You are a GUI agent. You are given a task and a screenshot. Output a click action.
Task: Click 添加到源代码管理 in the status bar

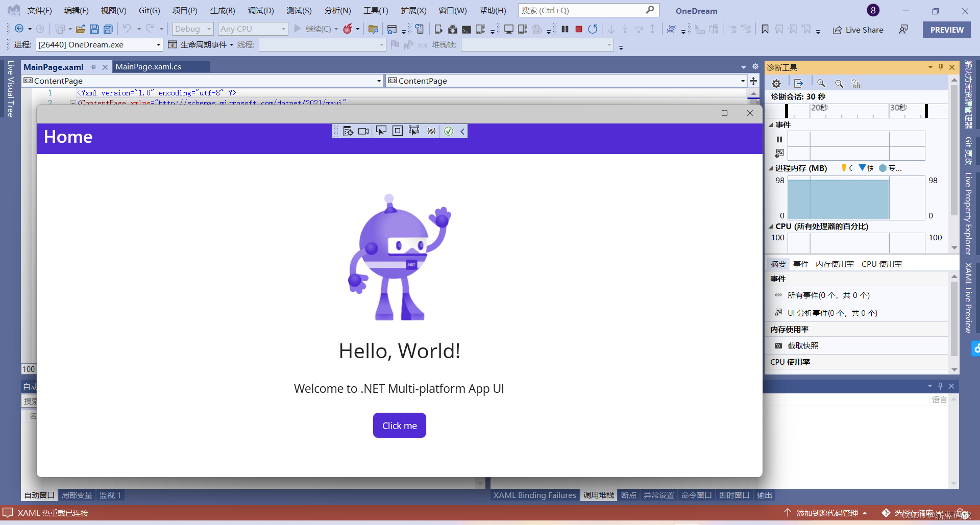(827, 513)
